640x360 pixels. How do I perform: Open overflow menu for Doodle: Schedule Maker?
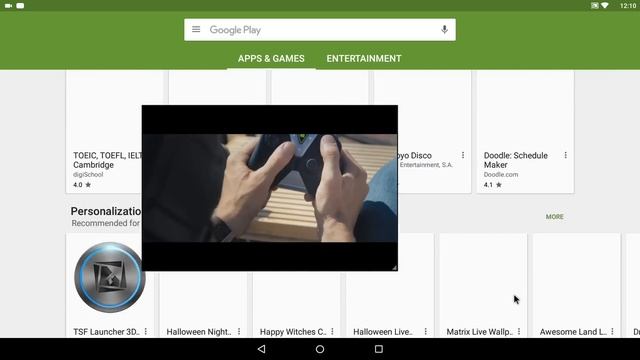[x=565, y=155]
